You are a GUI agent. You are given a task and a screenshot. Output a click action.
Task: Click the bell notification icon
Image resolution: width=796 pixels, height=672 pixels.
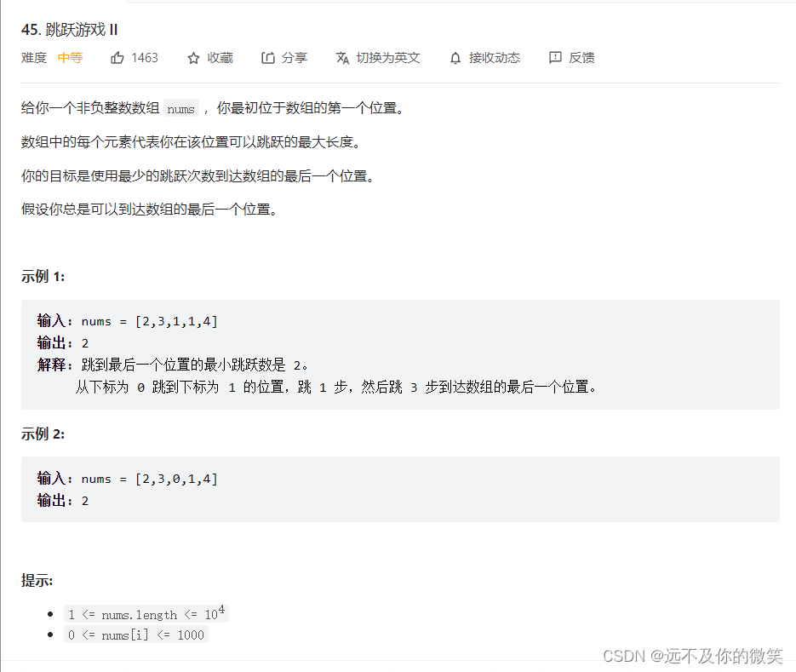point(455,59)
